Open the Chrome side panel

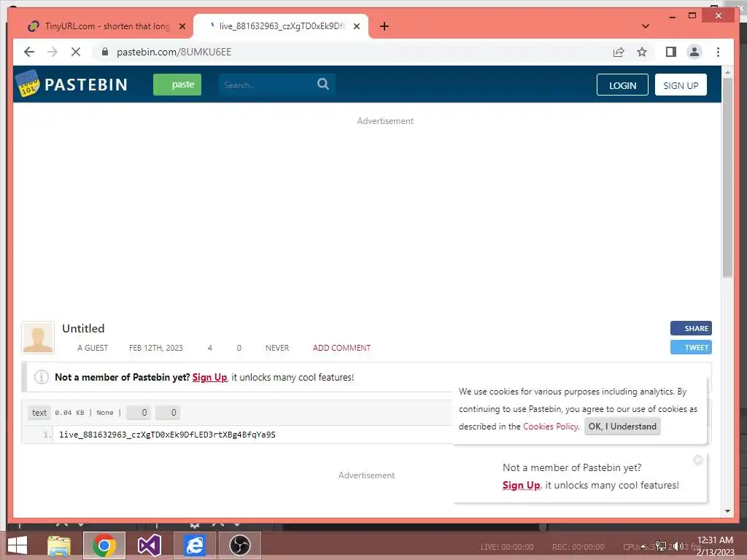tap(671, 52)
